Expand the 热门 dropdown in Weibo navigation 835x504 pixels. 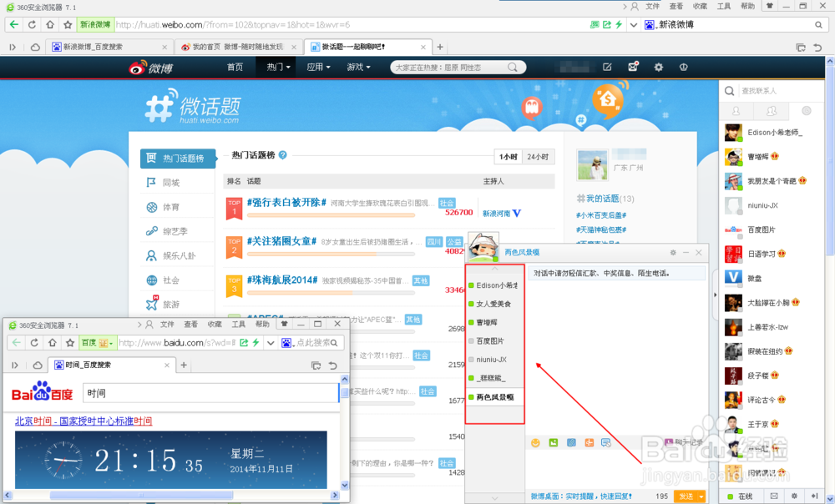click(x=277, y=67)
